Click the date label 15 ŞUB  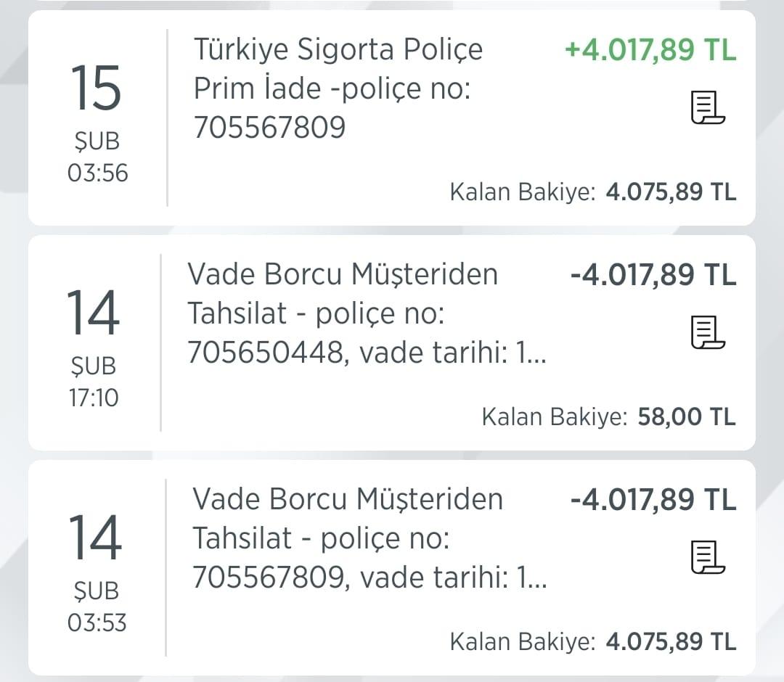(95, 110)
